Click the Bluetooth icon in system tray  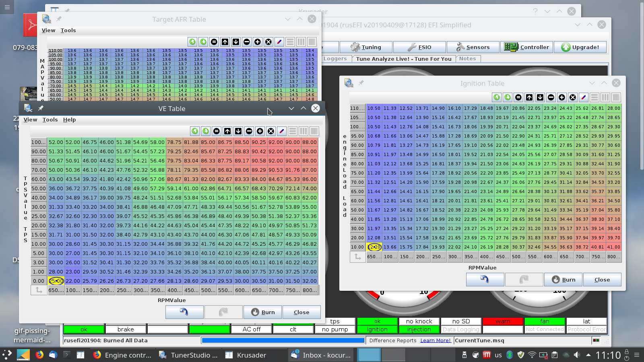(x=509, y=355)
